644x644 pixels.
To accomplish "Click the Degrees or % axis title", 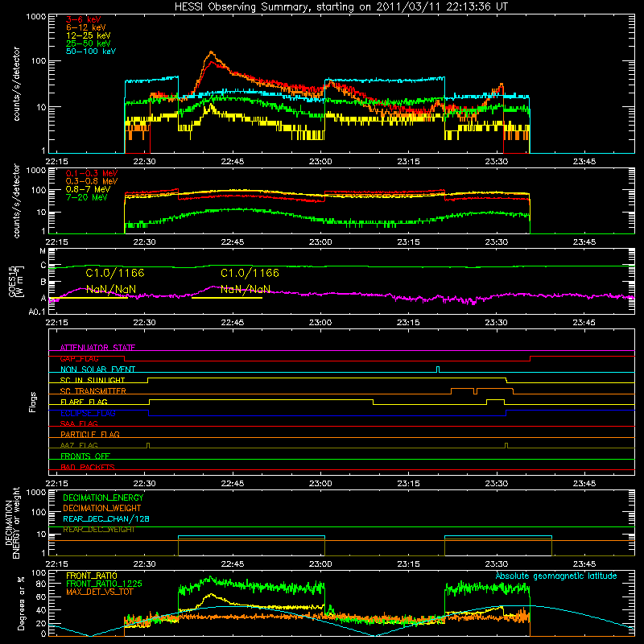I will pyautogui.click(x=21, y=603).
